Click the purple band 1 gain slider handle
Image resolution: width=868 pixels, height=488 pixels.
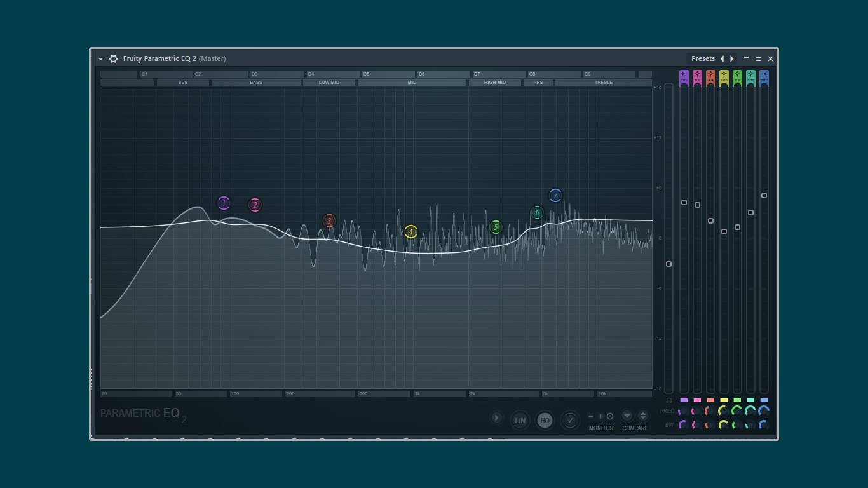pos(684,203)
